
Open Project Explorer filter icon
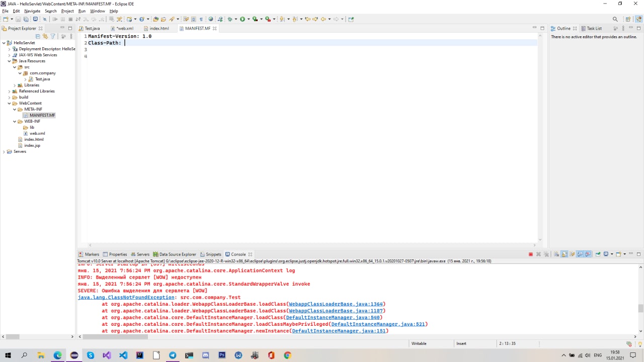tap(53, 36)
